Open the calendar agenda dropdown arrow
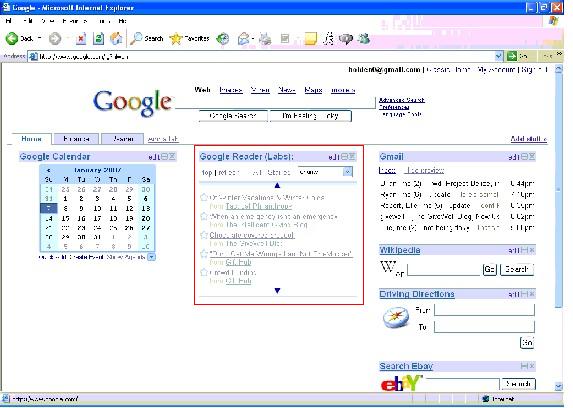The image size is (573, 408). [x=152, y=257]
